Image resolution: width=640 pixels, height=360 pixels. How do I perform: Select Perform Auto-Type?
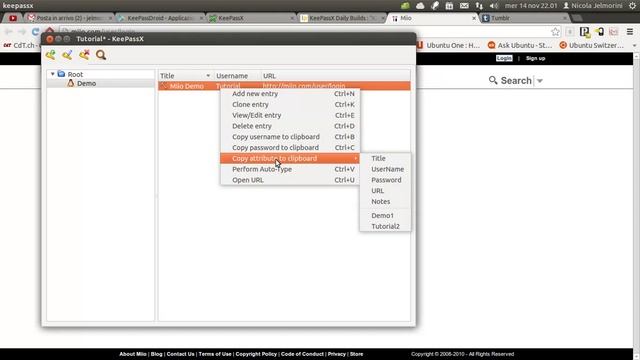click(x=290, y=169)
